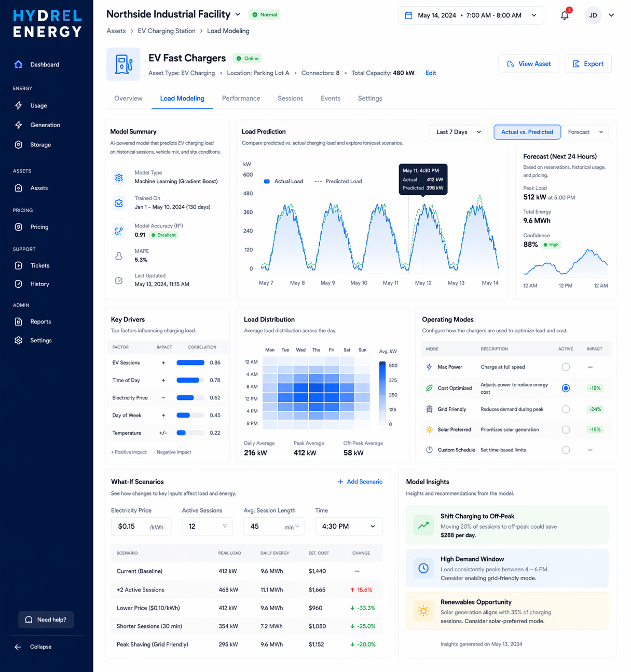
Task: Open the Time 4:30 PM dropdown
Action: coord(349,526)
